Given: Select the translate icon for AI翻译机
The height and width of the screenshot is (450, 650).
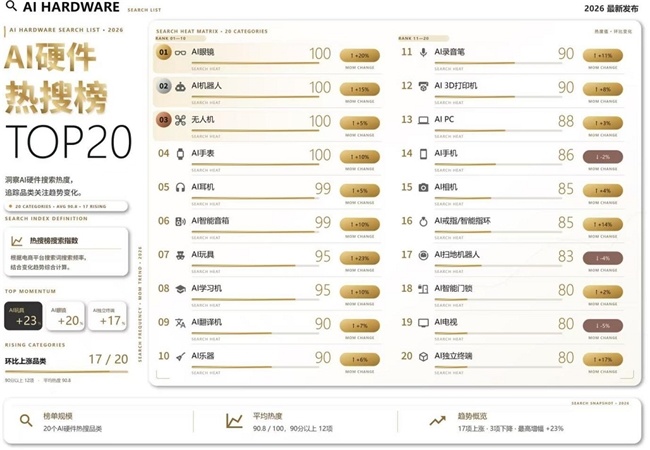Looking at the screenshot, I should [180, 323].
